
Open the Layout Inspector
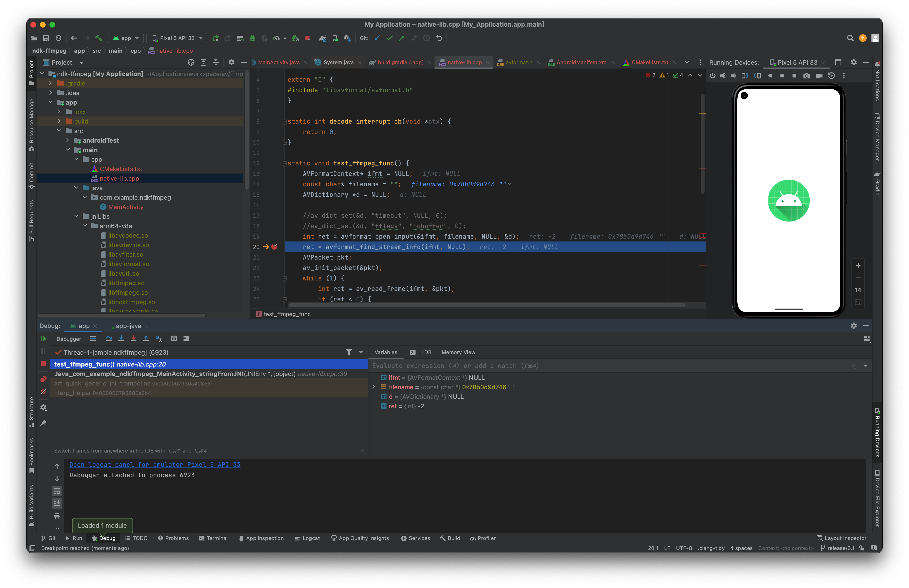[x=845, y=538]
